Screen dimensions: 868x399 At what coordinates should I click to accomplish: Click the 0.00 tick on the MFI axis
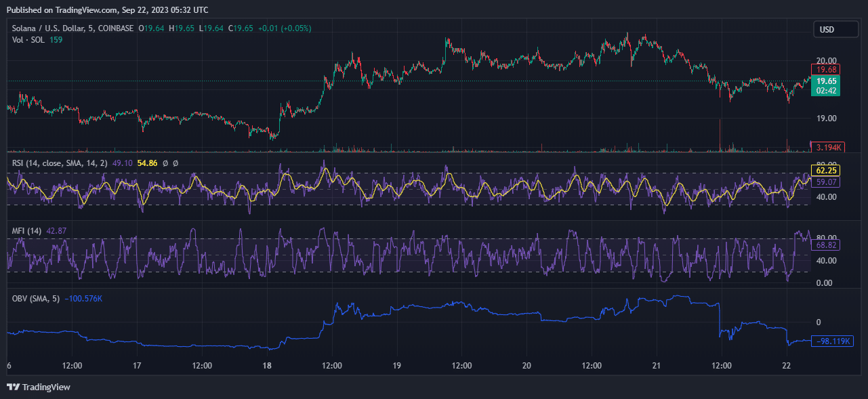click(x=825, y=283)
